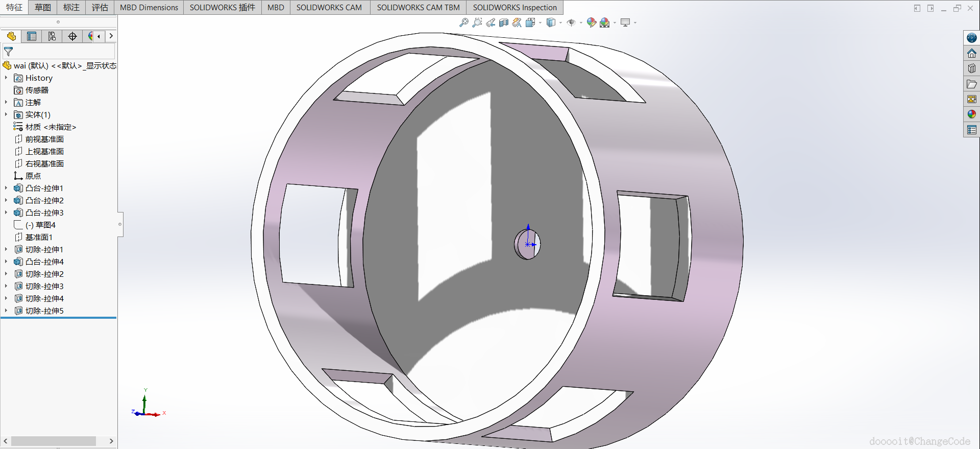Open the DimXpertManager crosshair tab
This screenshot has height=449, width=980.
[x=72, y=36]
